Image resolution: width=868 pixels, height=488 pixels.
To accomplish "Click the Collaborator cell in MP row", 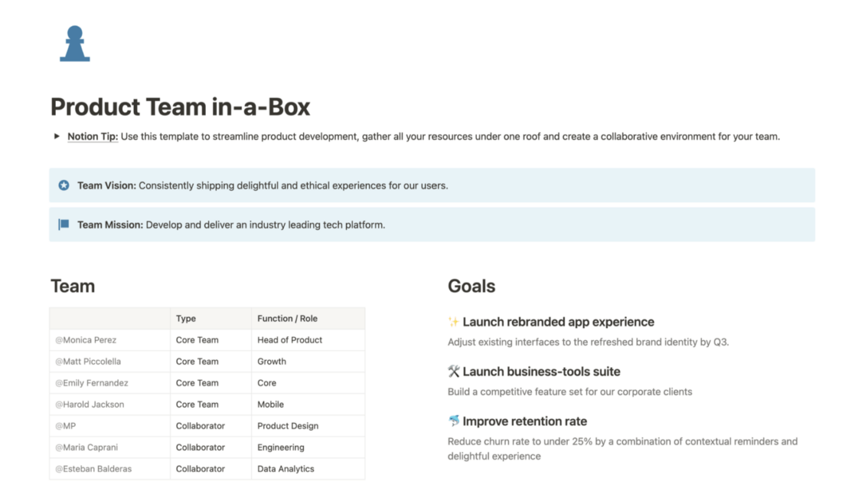I will pyautogui.click(x=211, y=426).
